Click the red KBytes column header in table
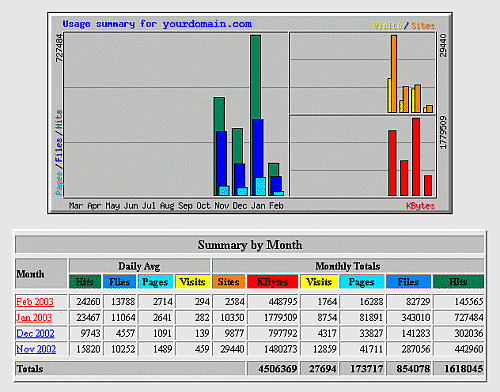The image size is (500, 392). click(x=272, y=282)
